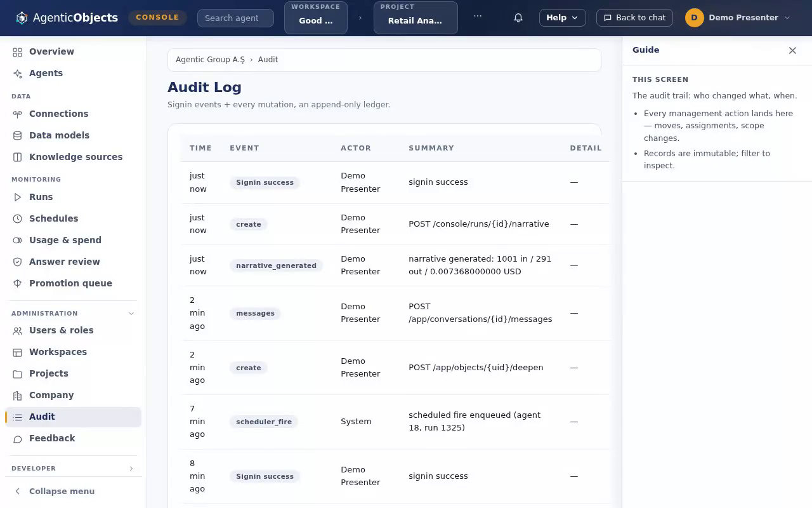
Task: Click the Promotion queue icon
Action: pos(18,283)
